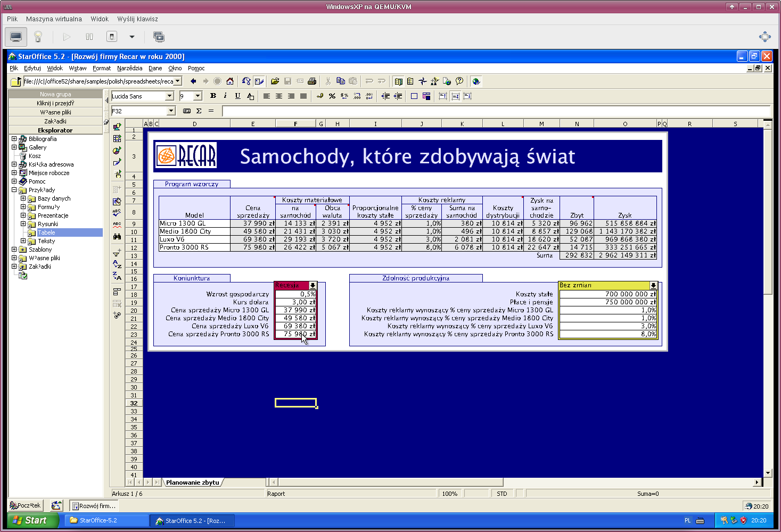Click the font color icon

250,96
